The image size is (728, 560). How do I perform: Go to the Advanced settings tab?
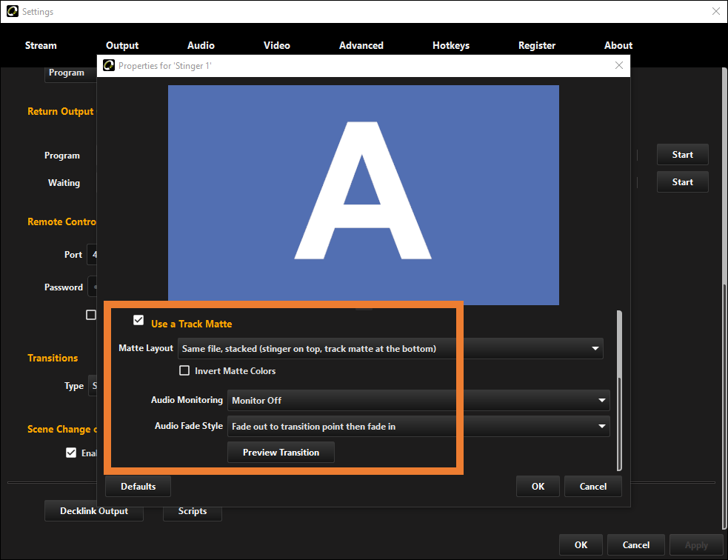point(361,45)
